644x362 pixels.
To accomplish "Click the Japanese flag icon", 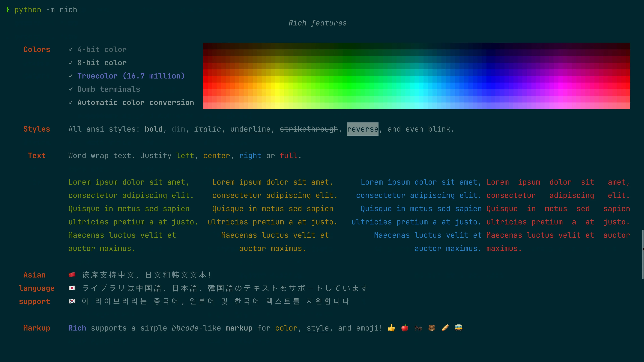I will [72, 288].
